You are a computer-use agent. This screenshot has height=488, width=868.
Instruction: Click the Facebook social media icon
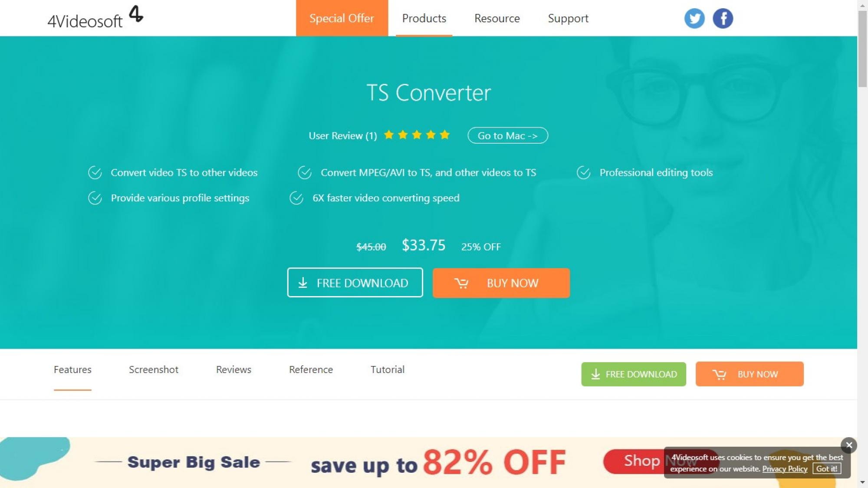tap(723, 18)
